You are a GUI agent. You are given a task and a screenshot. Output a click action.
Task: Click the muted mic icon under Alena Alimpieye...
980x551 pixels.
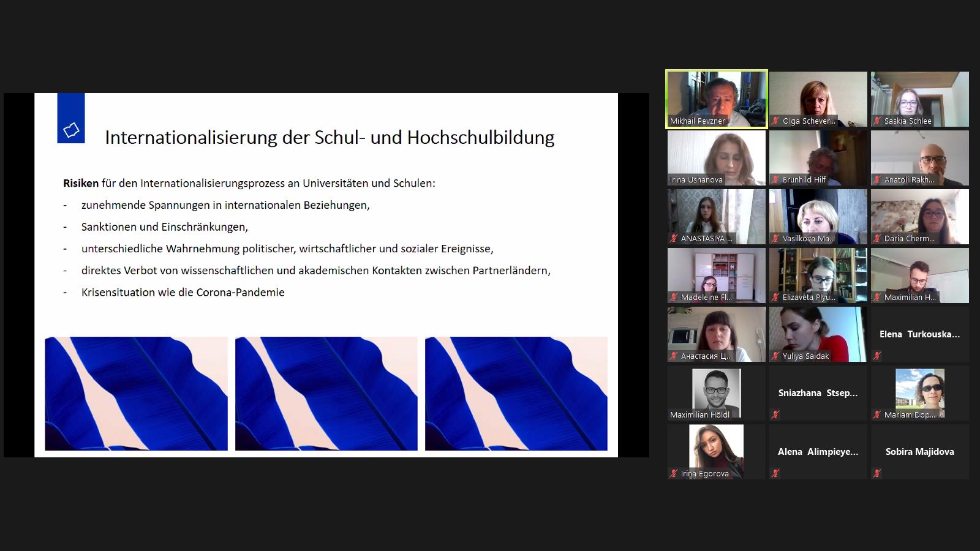775,473
